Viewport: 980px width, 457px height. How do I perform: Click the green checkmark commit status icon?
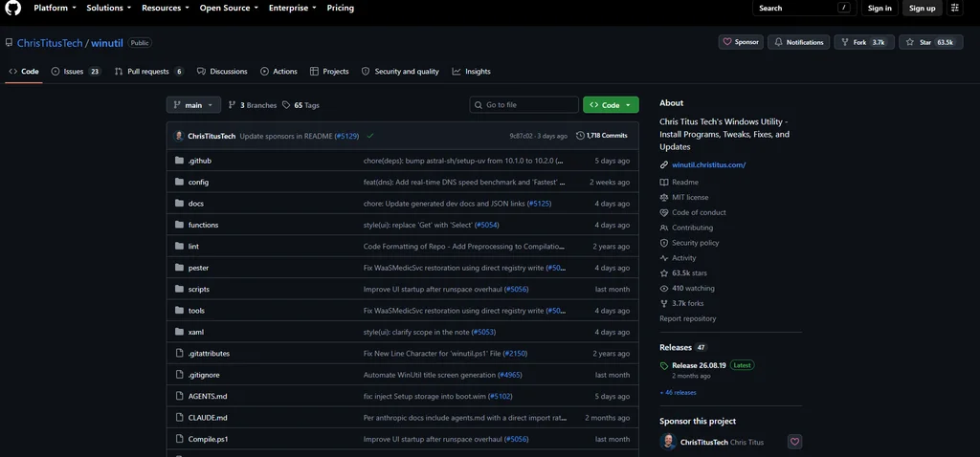[370, 136]
